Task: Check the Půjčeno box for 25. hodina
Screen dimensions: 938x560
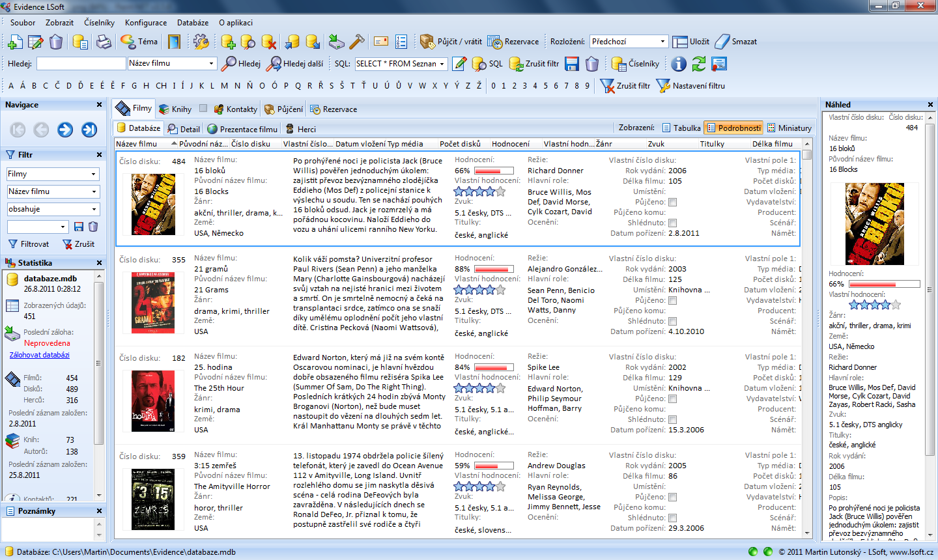Action: click(x=672, y=399)
